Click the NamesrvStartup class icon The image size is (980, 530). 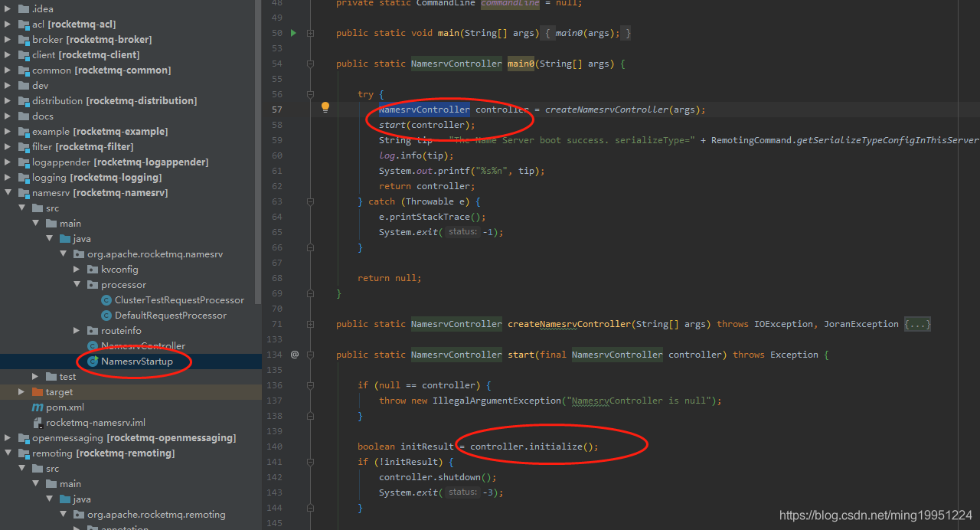coord(93,362)
